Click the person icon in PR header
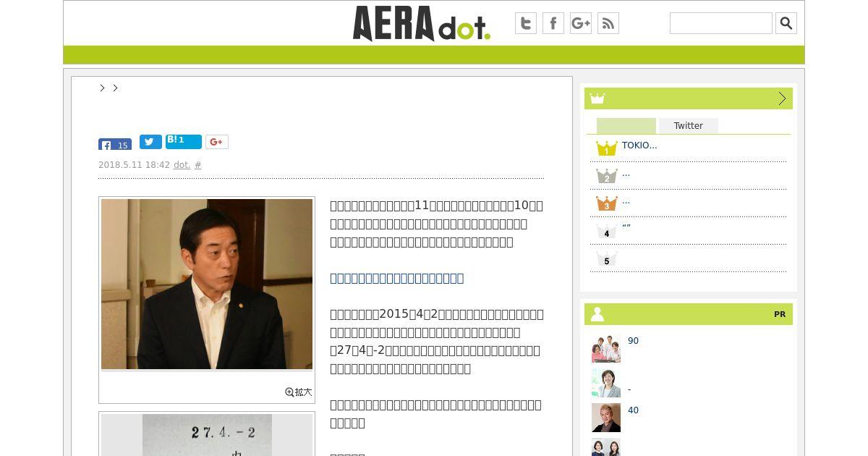Image resolution: width=868 pixels, height=456 pixels. 597,314
